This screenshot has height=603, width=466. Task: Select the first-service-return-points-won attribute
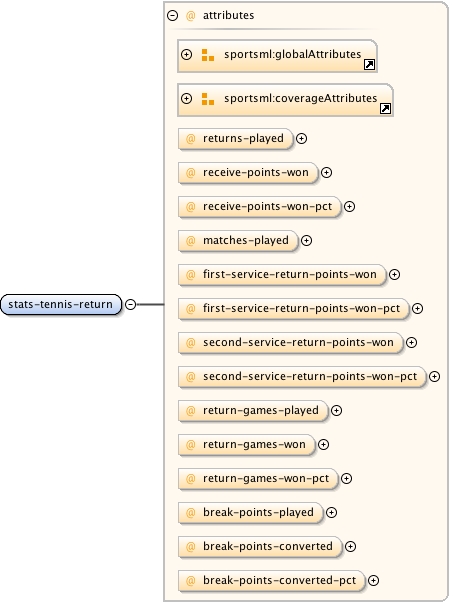coord(282,275)
